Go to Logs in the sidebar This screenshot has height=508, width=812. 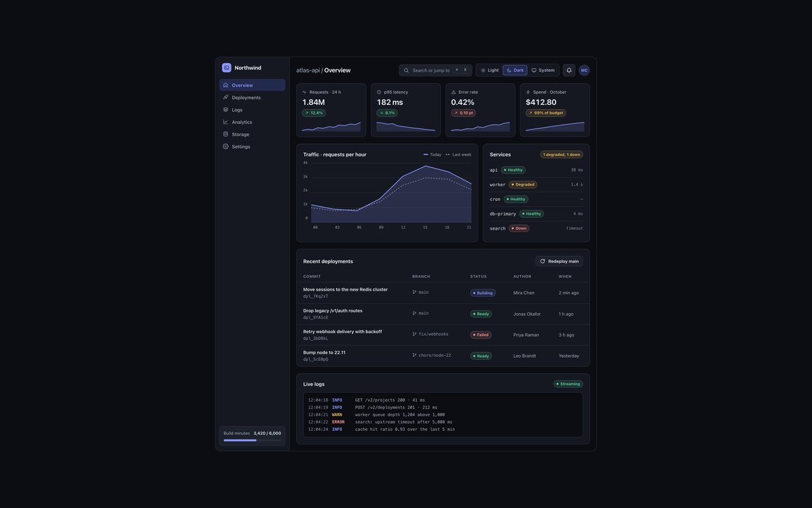(252, 110)
